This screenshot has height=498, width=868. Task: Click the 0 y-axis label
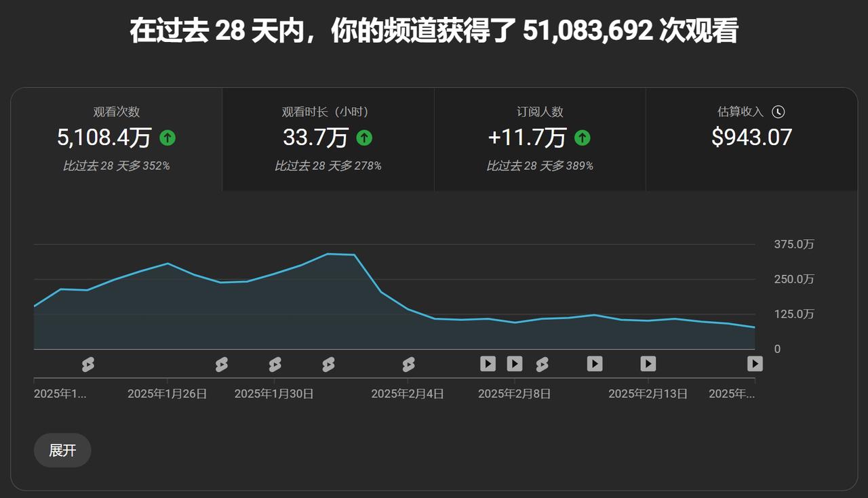point(778,349)
